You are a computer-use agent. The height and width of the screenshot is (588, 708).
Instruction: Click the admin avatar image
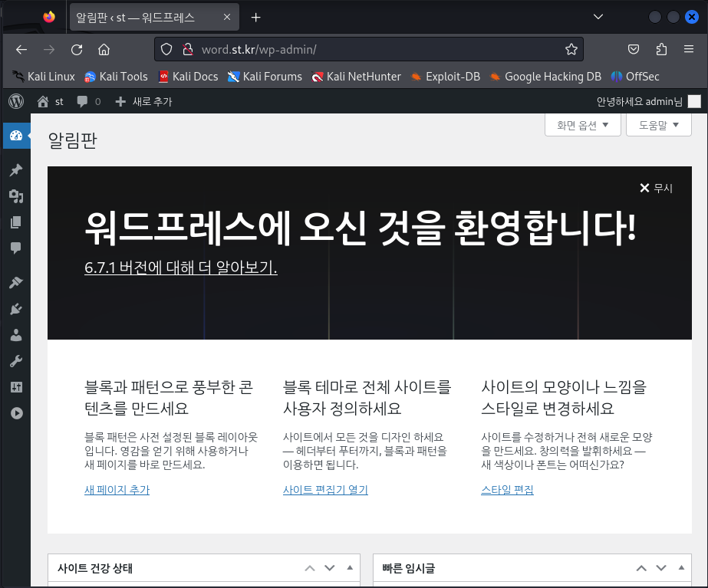[x=694, y=101]
